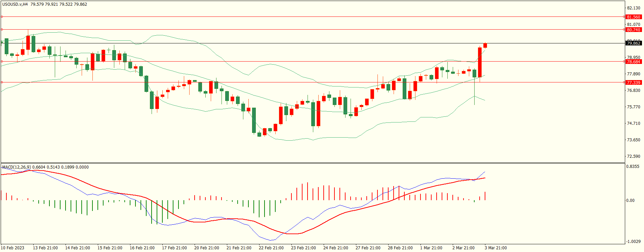Grab left handle of 81.560 horizontal line
Screen dimensions: 644x252
click(2, 16)
